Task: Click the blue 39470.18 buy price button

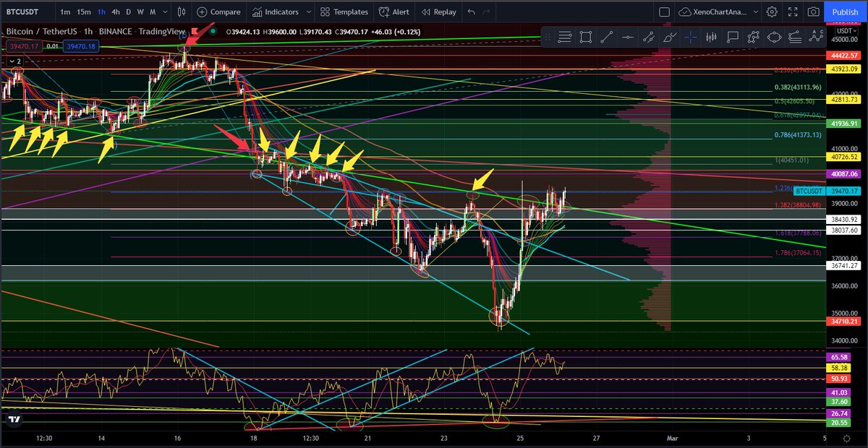Action: point(80,46)
